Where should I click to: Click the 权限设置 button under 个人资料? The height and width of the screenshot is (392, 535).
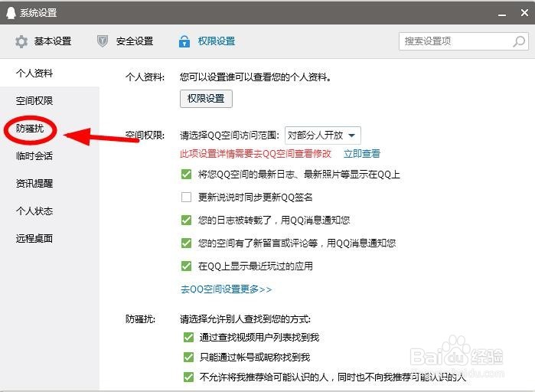coord(206,99)
